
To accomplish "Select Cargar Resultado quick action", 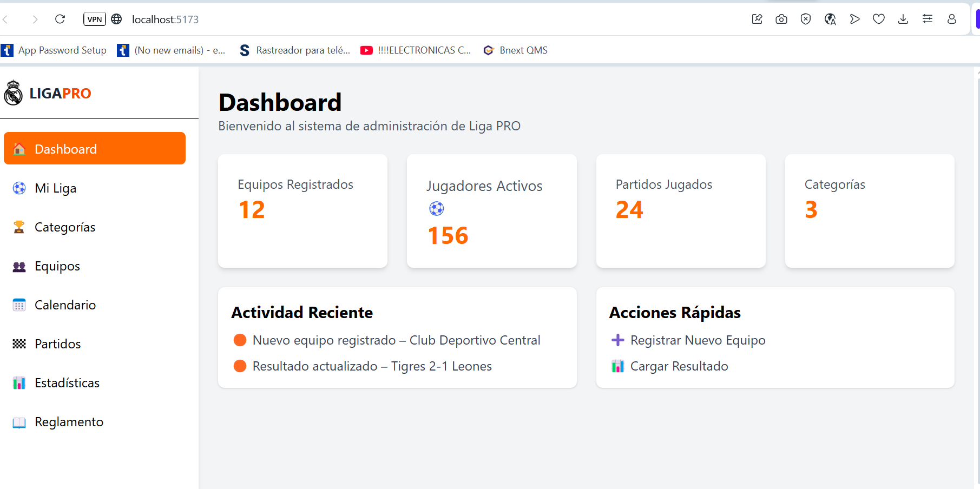I will tap(679, 366).
